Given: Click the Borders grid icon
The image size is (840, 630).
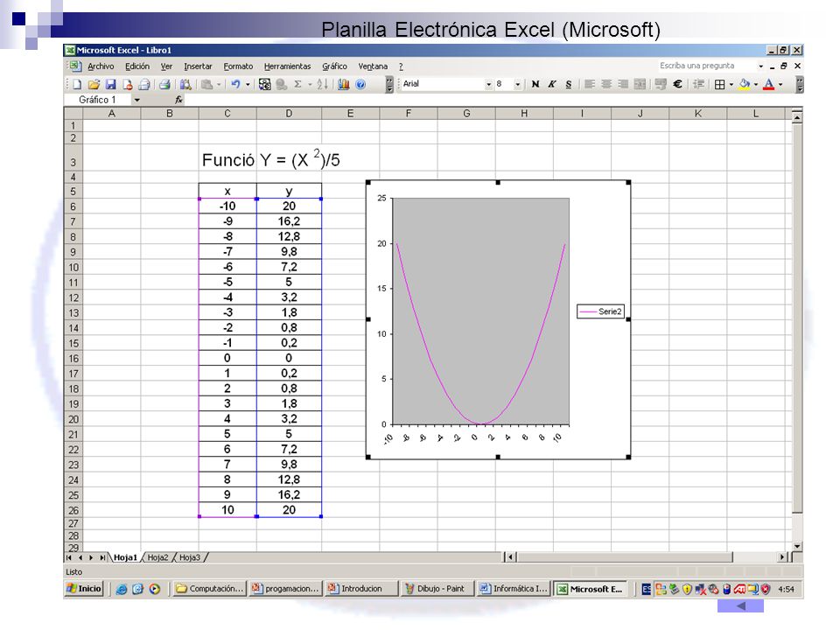Looking at the screenshot, I should pyautogui.click(x=719, y=84).
